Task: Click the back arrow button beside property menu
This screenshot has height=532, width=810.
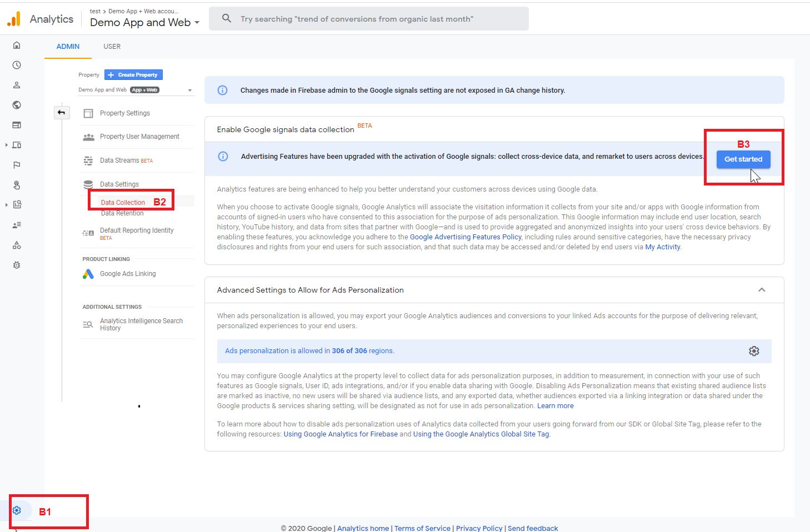Action: (x=61, y=113)
